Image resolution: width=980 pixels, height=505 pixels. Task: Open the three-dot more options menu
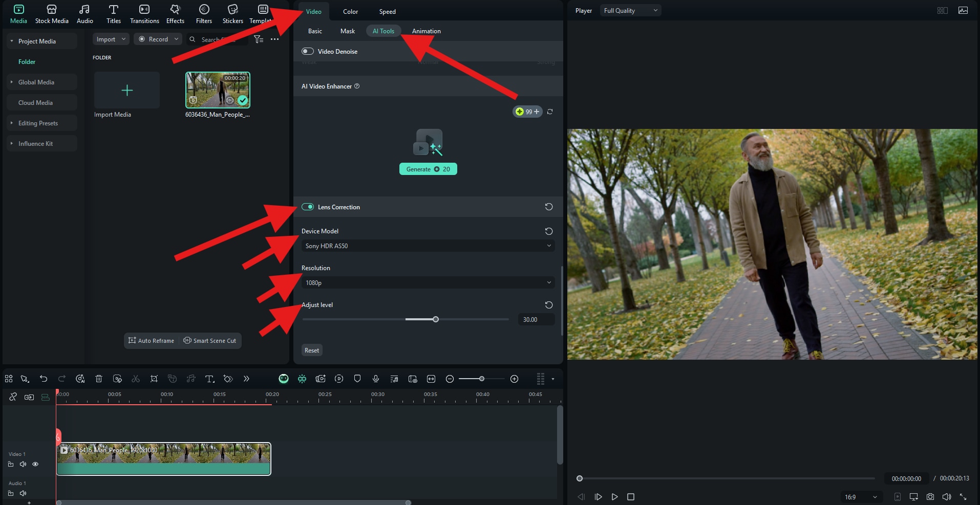click(x=275, y=39)
